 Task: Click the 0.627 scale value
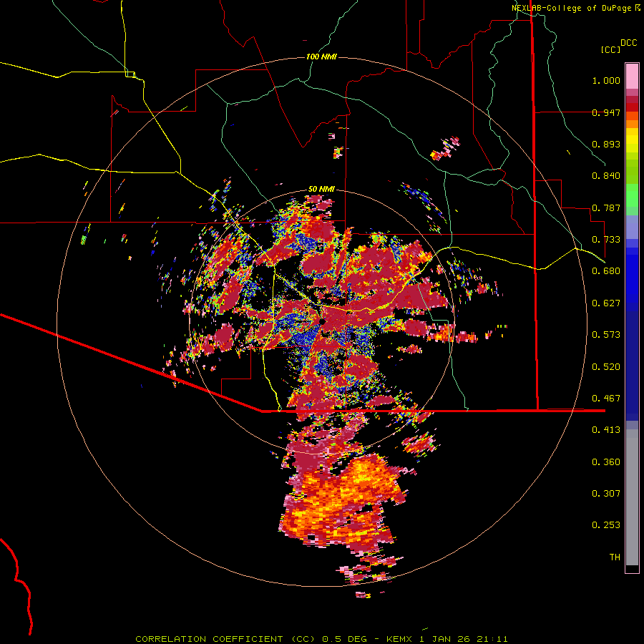[606, 303]
